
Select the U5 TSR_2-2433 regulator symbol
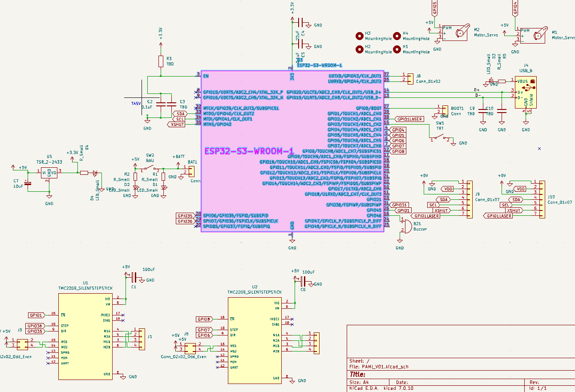[x=49, y=173]
